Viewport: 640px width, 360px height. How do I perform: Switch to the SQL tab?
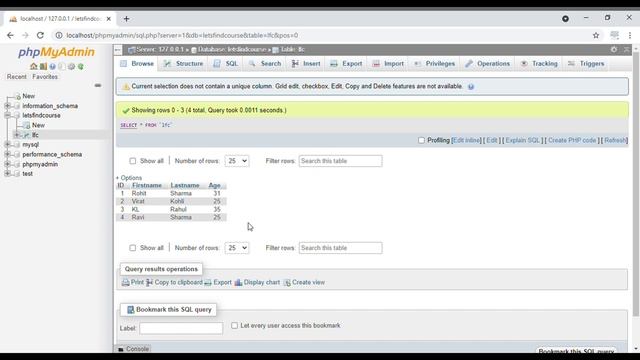tap(226, 64)
